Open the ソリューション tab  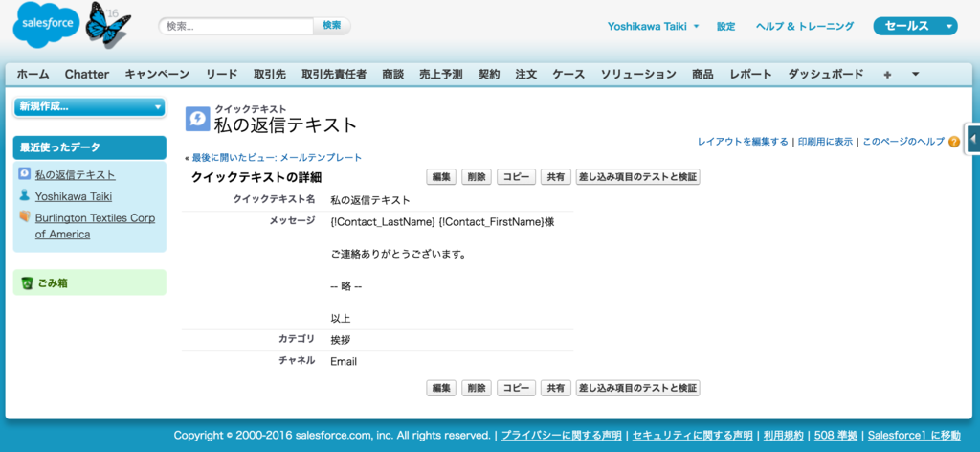638,75
